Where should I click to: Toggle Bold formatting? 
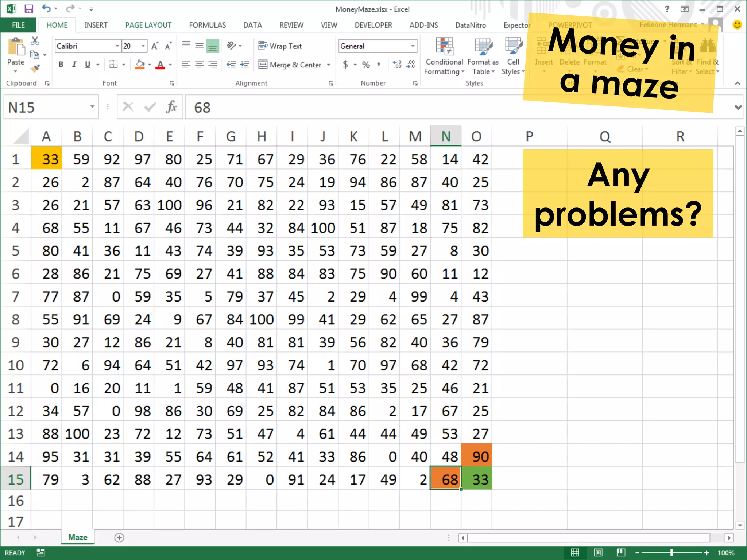[61, 65]
